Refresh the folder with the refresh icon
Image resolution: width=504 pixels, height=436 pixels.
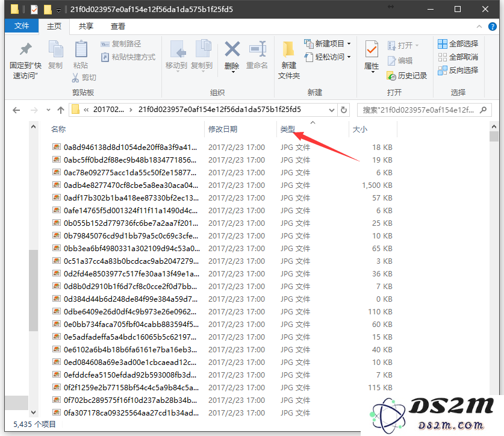(x=344, y=110)
